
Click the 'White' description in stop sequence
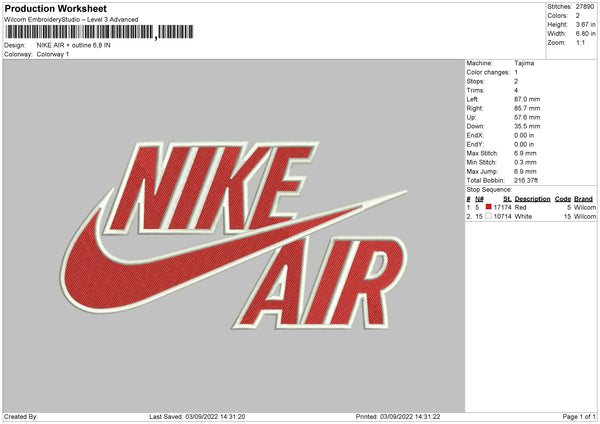pyautogui.click(x=523, y=217)
